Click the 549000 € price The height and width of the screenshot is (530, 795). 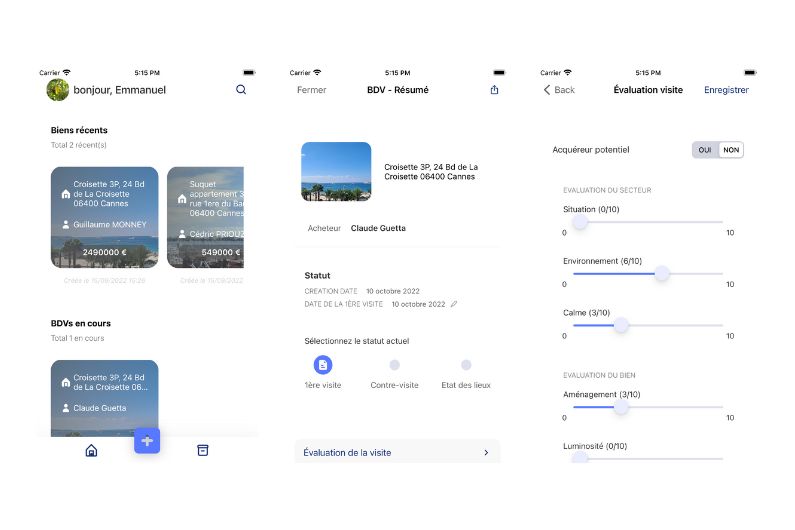(x=221, y=252)
